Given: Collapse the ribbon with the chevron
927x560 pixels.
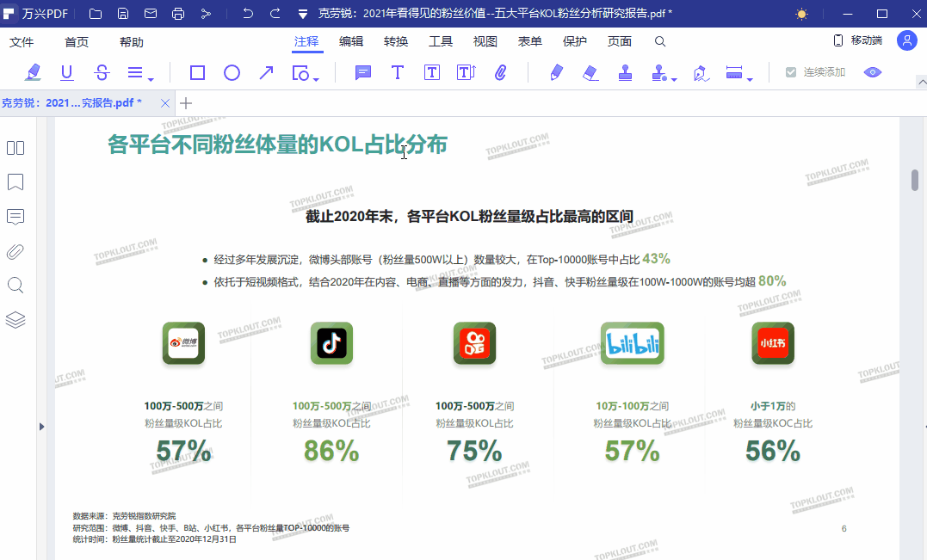Looking at the screenshot, I should tap(922, 82).
